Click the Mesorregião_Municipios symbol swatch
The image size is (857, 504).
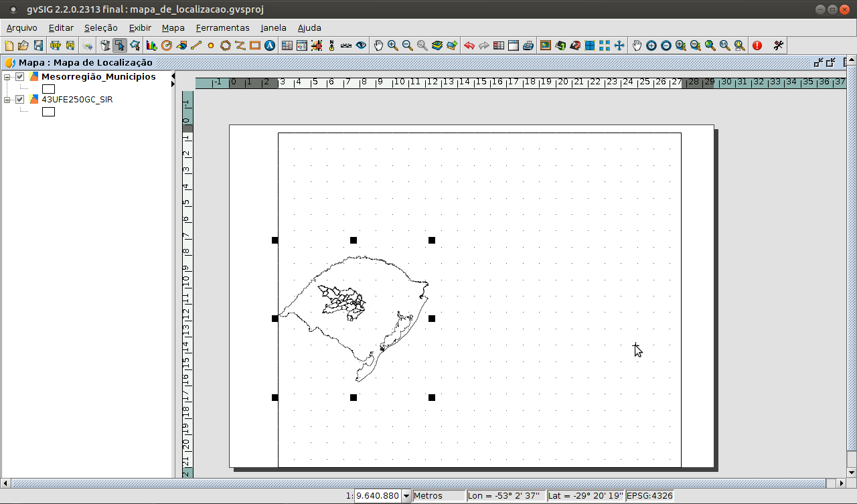coord(48,89)
